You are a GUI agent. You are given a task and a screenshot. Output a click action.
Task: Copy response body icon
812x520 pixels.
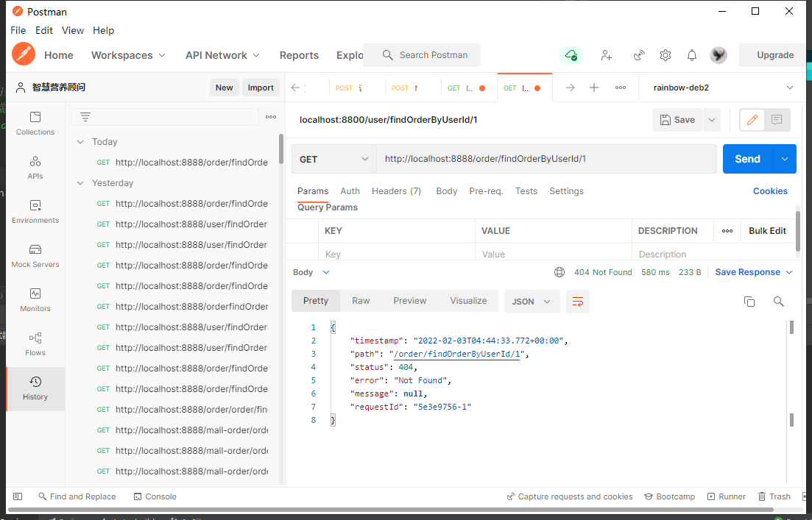[749, 301]
